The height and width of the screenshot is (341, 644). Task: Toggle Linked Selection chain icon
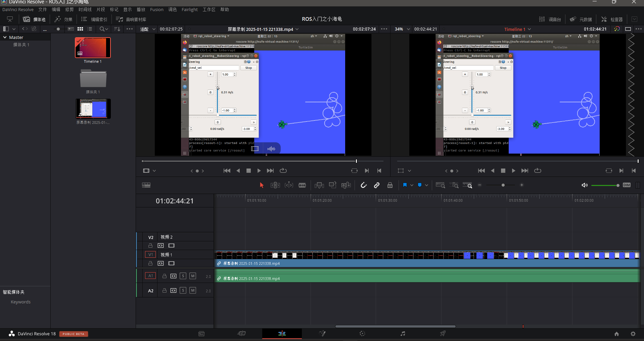(x=377, y=185)
